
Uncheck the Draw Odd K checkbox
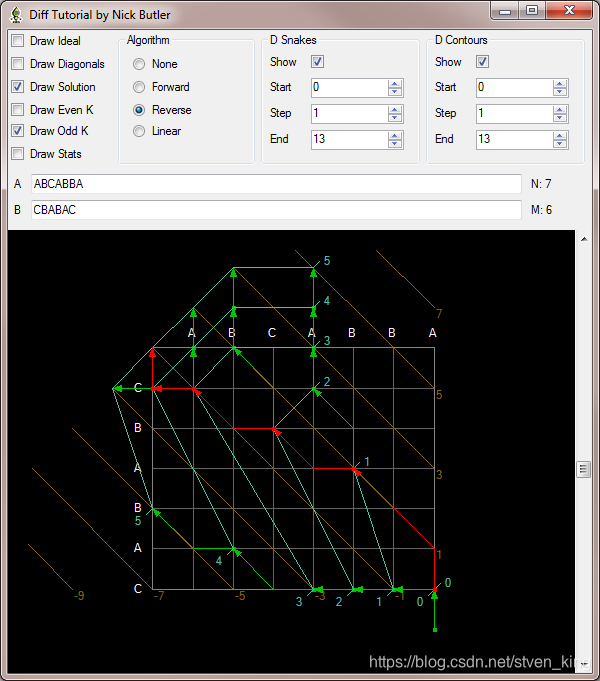pos(18,131)
